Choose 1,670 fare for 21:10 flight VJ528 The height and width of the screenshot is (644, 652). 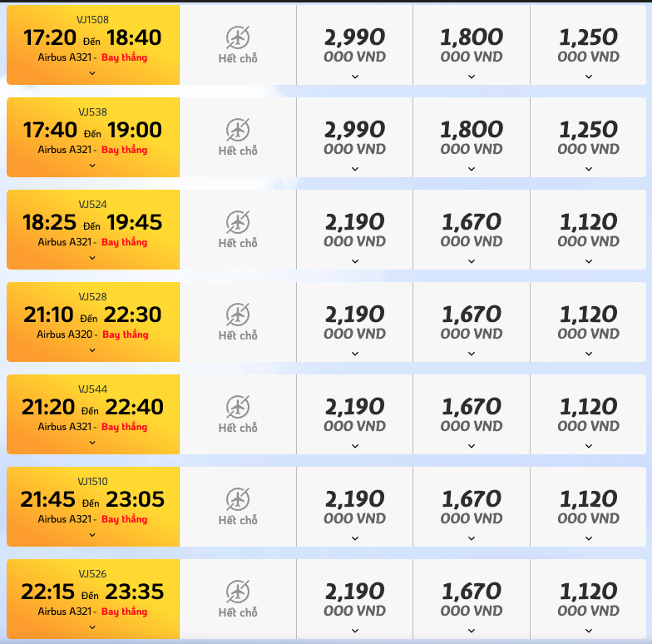(x=472, y=322)
